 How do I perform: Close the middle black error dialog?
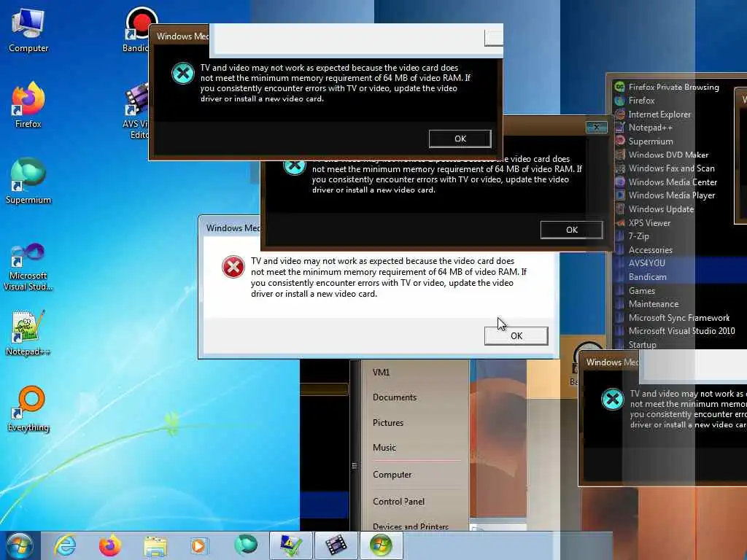pos(596,127)
